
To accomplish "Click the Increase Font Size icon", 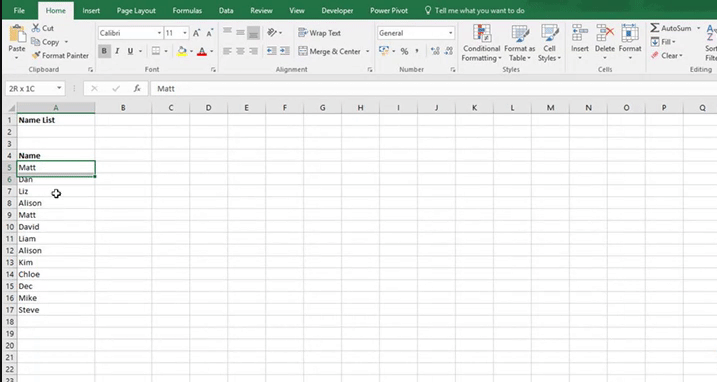I will click(196, 33).
